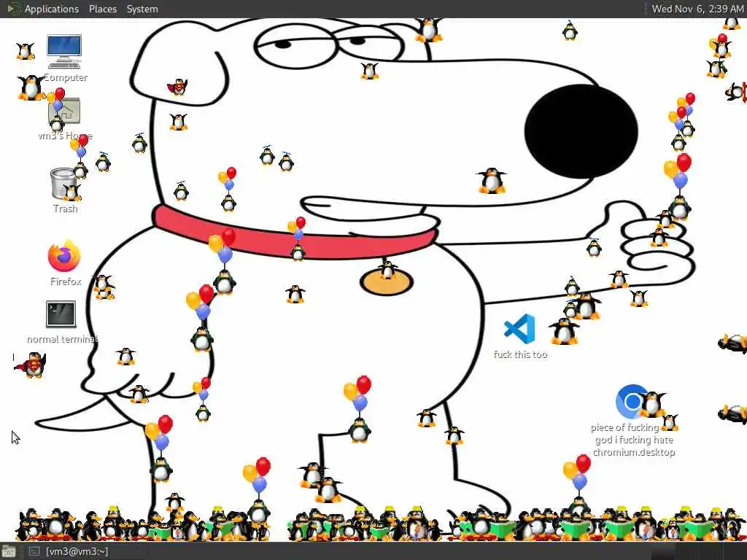This screenshot has width=747, height=560.
Task: Click the clock showing Wed Nov 6, 2:39 AM
Action: pyautogui.click(x=697, y=9)
